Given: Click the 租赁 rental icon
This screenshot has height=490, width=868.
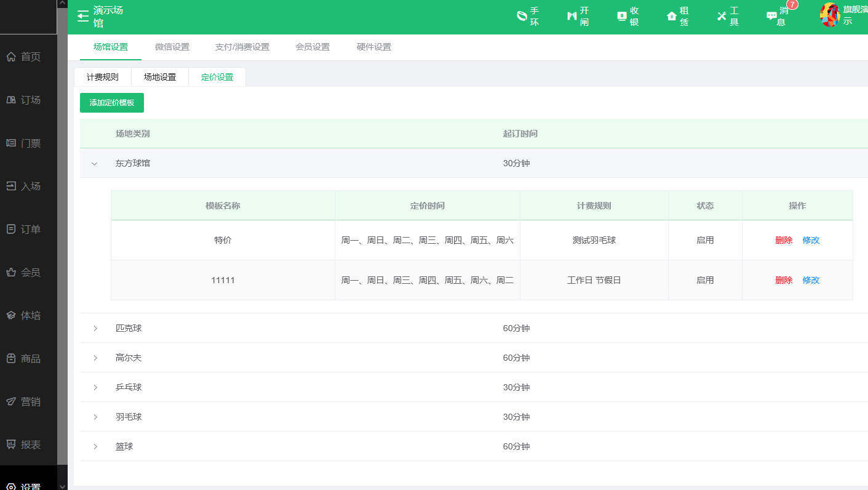Looking at the screenshot, I should (x=672, y=17).
